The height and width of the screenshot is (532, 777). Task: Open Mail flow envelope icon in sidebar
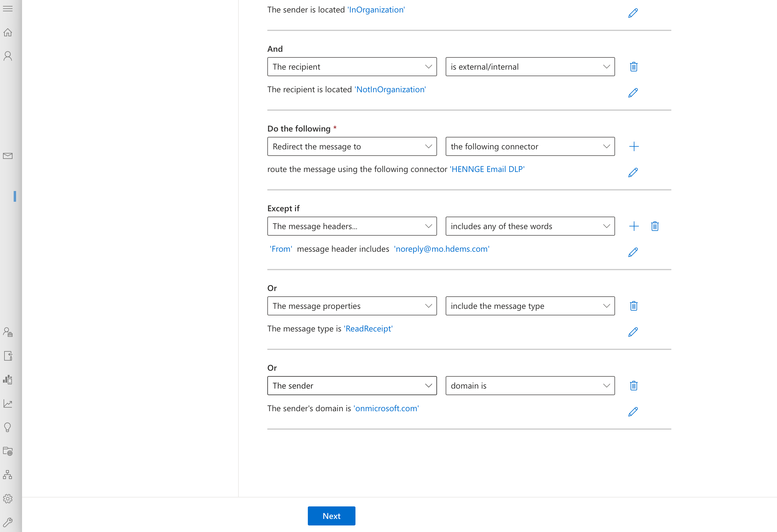[x=8, y=156]
